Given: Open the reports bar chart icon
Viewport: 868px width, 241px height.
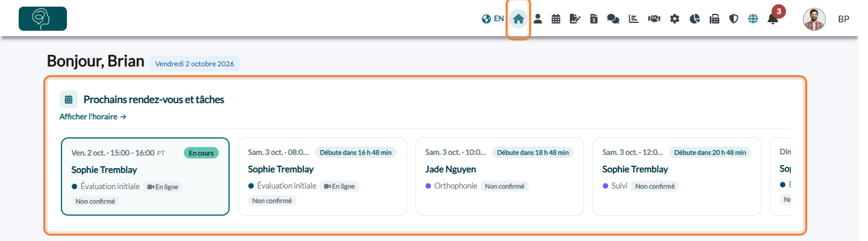Looking at the screenshot, I should pos(634,19).
